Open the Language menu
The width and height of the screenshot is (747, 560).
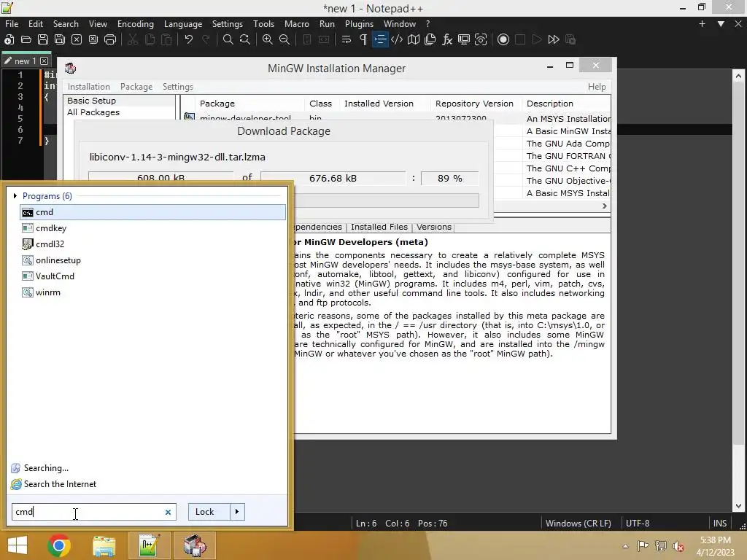pyautogui.click(x=183, y=24)
